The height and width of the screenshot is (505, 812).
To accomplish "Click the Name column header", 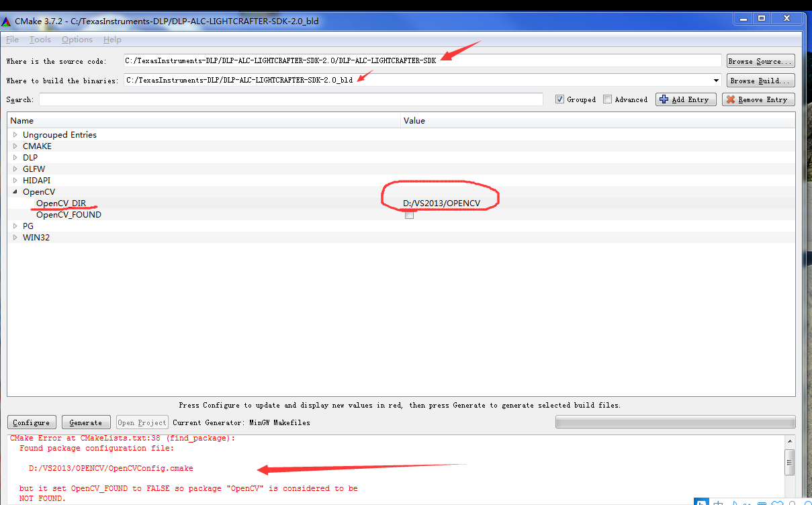I will pos(204,121).
